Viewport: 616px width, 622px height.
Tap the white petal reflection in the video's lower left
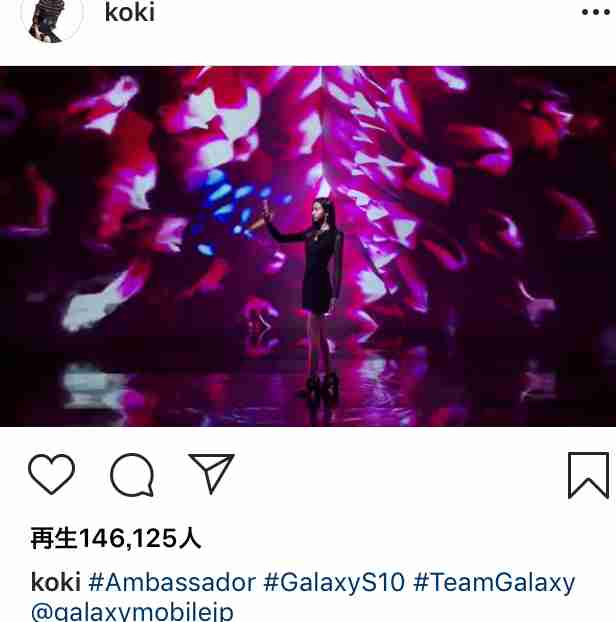pyautogui.click(x=93, y=387)
